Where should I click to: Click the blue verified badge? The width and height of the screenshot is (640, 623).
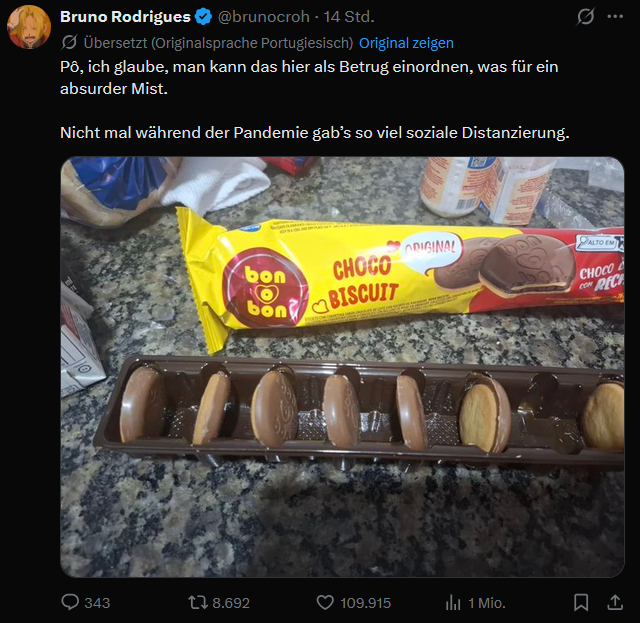click(x=203, y=17)
